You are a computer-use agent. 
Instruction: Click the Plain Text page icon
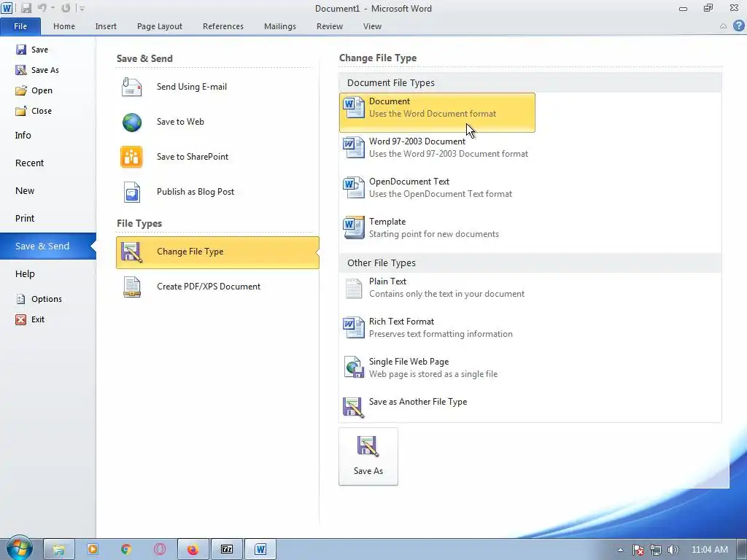click(354, 287)
